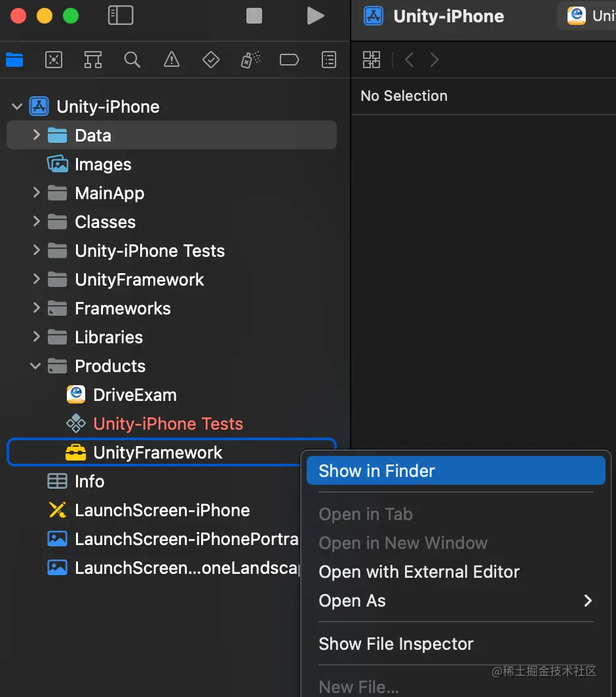Toggle the navigator sidebar visibility
Image resolution: width=616 pixels, height=697 pixels.
(x=121, y=16)
